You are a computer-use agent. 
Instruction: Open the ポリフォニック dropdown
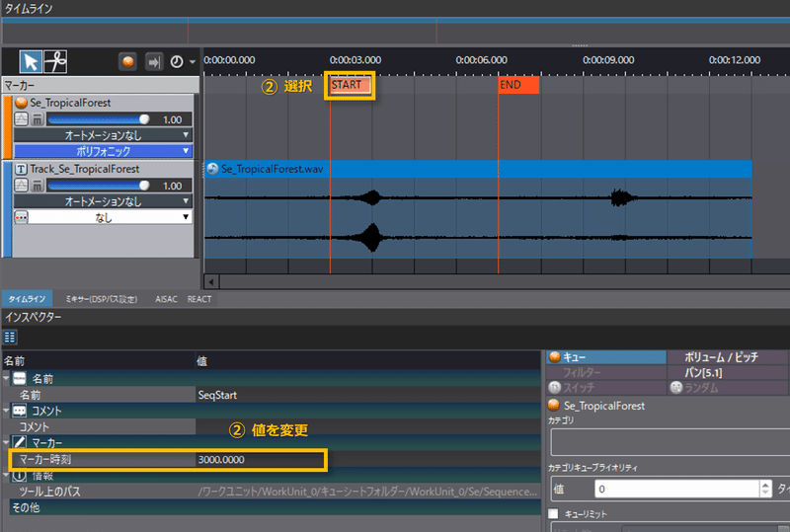[103, 151]
